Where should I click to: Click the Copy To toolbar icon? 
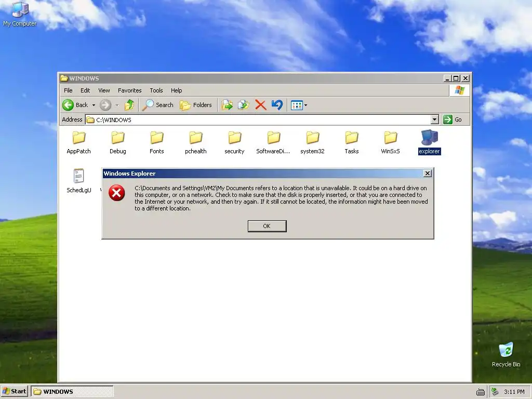244,105
